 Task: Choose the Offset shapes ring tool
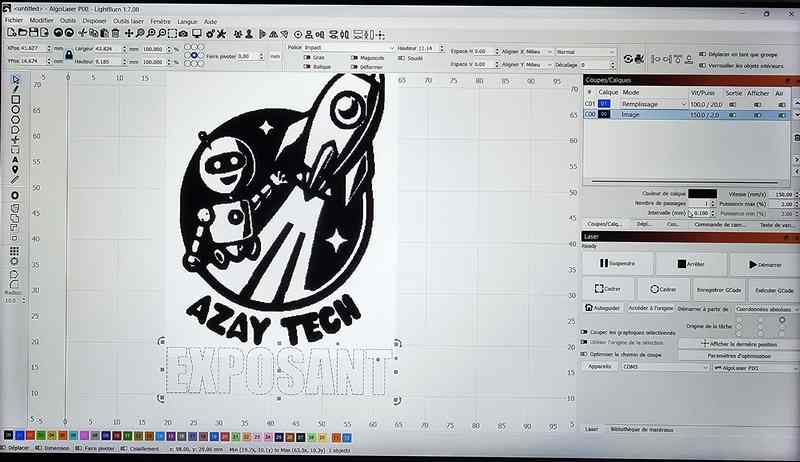coord(15,195)
